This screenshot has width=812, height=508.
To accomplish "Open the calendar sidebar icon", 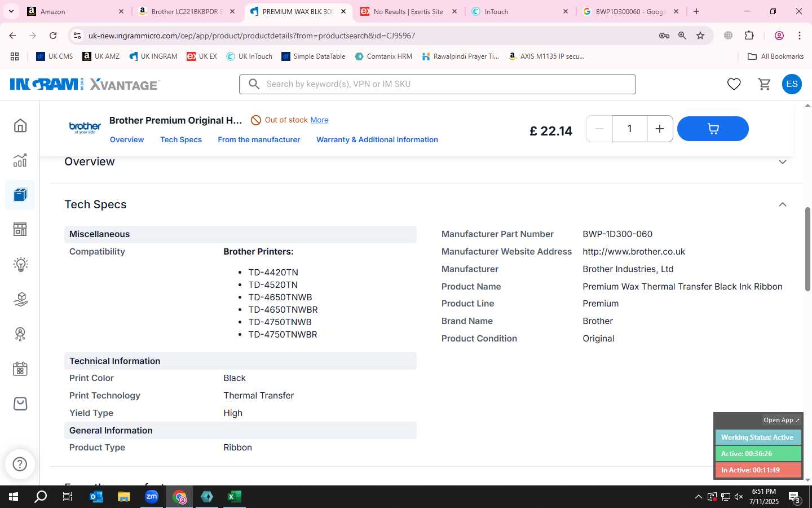I will click(x=20, y=369).
